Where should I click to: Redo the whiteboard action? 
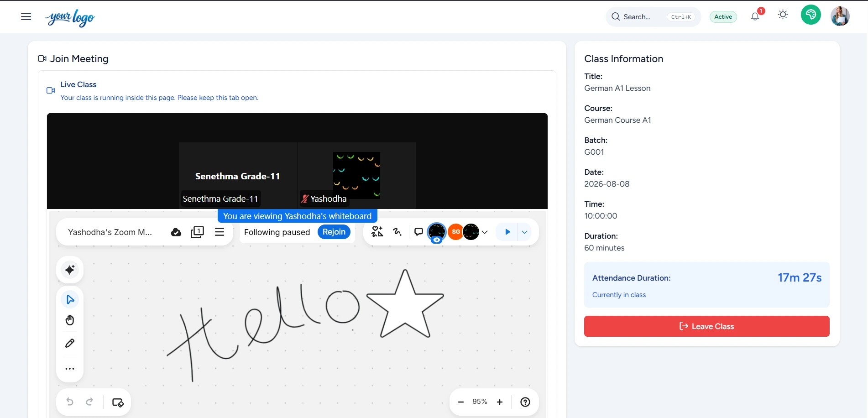pos(89,402)
